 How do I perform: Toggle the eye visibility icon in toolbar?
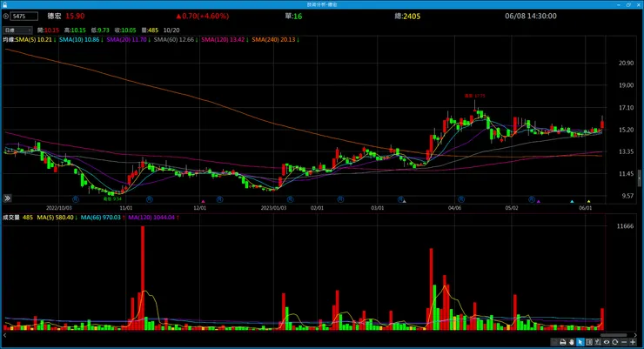(607, 342)
